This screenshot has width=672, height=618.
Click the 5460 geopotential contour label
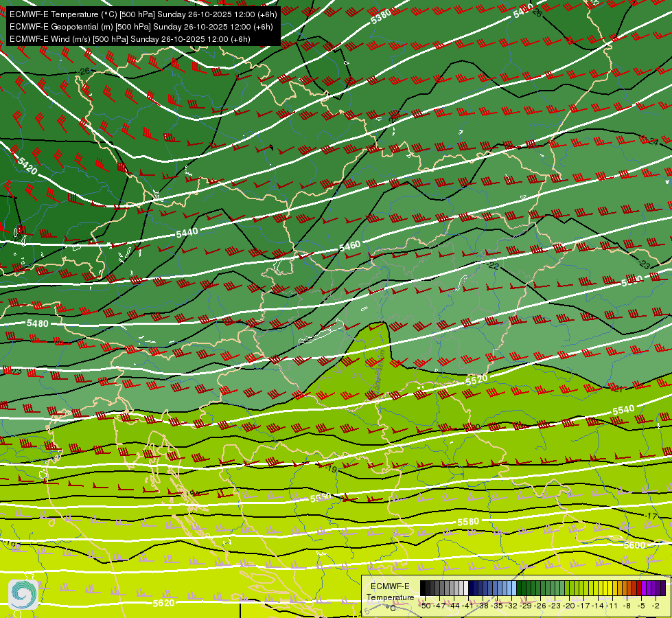tap(349, 246)
